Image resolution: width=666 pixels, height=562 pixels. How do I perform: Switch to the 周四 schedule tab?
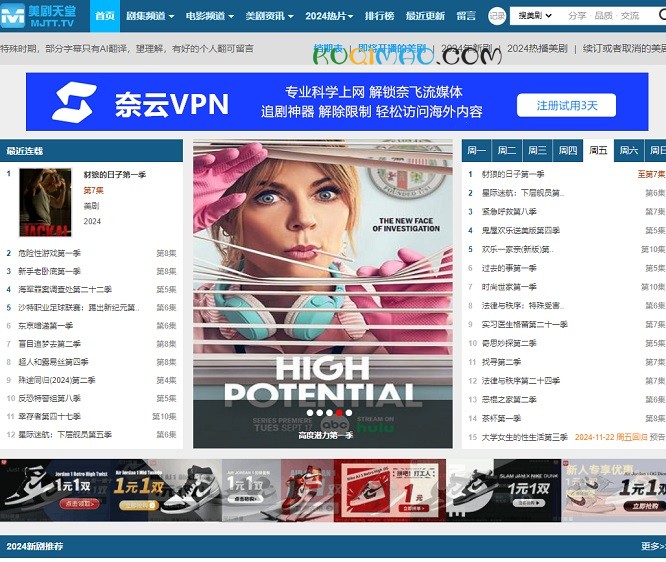click(x=567, y=150)
